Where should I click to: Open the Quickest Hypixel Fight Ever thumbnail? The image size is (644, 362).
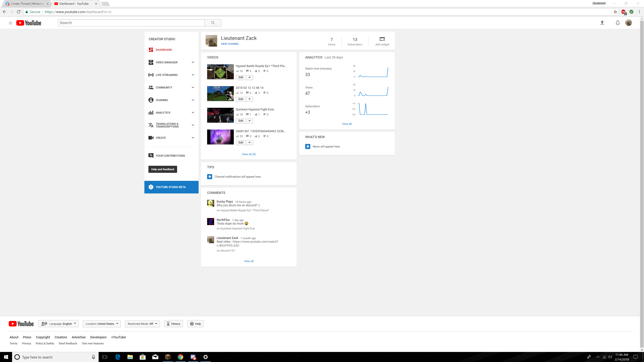pos(220,115)
